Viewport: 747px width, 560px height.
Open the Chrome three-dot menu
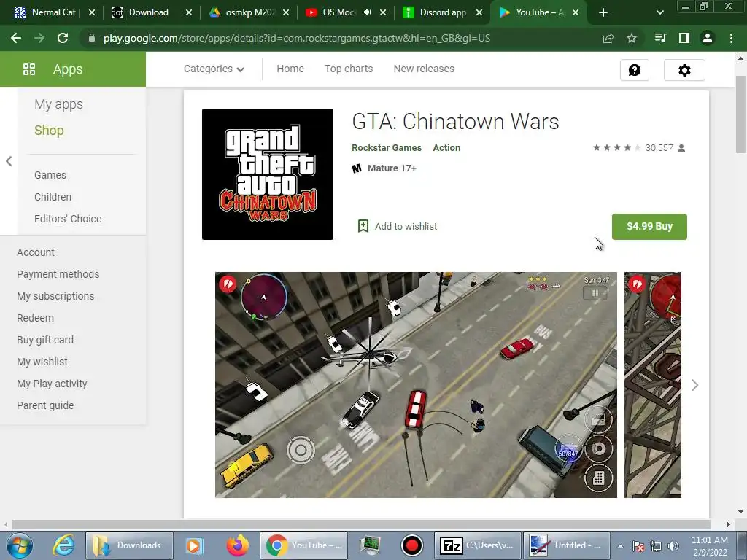coord(731,38)
